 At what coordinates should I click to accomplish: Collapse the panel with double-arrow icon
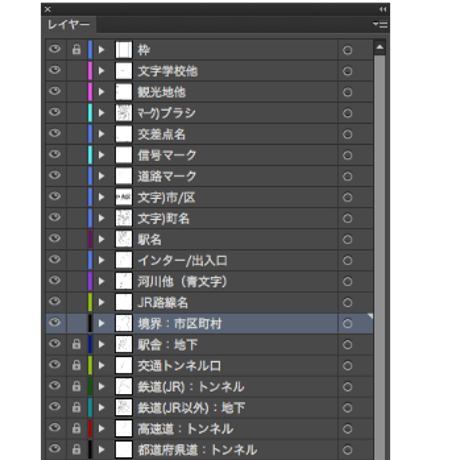(383, 9)
